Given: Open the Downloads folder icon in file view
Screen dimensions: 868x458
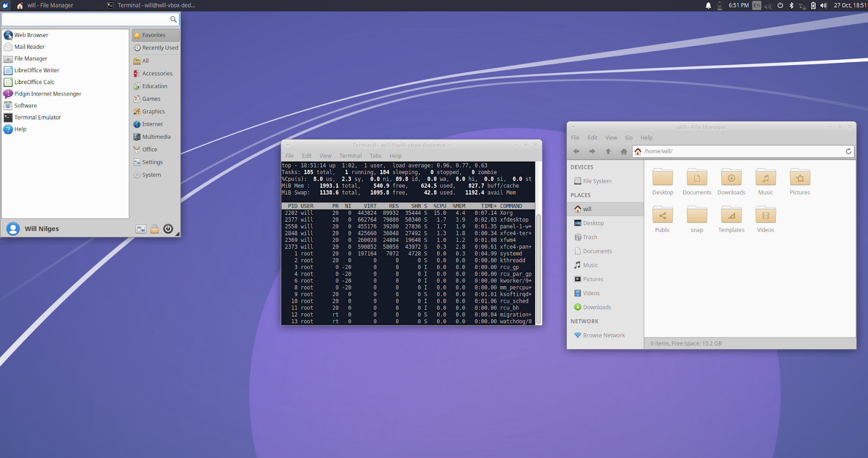Looking at the screenshot, I should click(731, 177).
